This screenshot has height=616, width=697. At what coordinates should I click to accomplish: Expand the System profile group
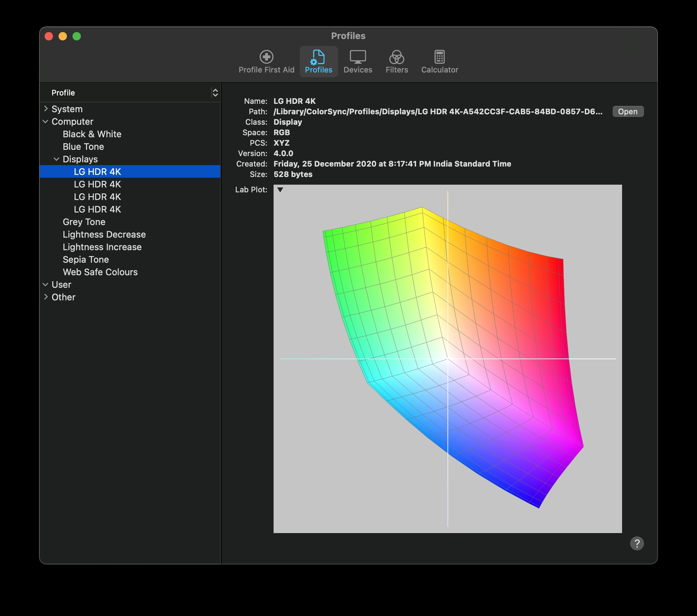pos(46,109)
